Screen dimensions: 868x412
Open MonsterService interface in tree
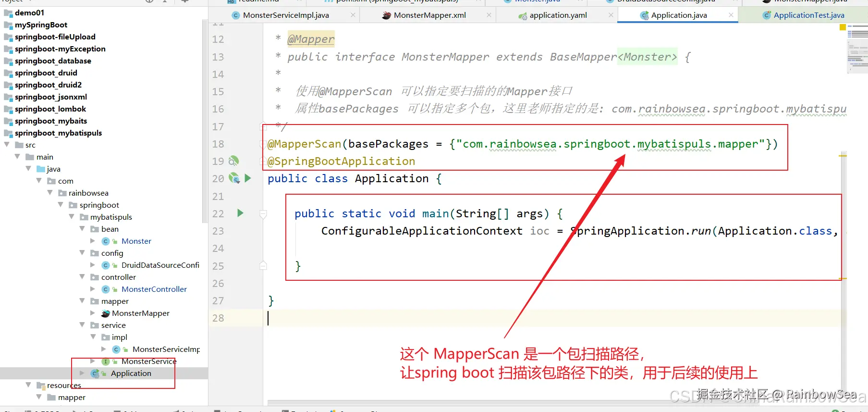tap(148, 361)
